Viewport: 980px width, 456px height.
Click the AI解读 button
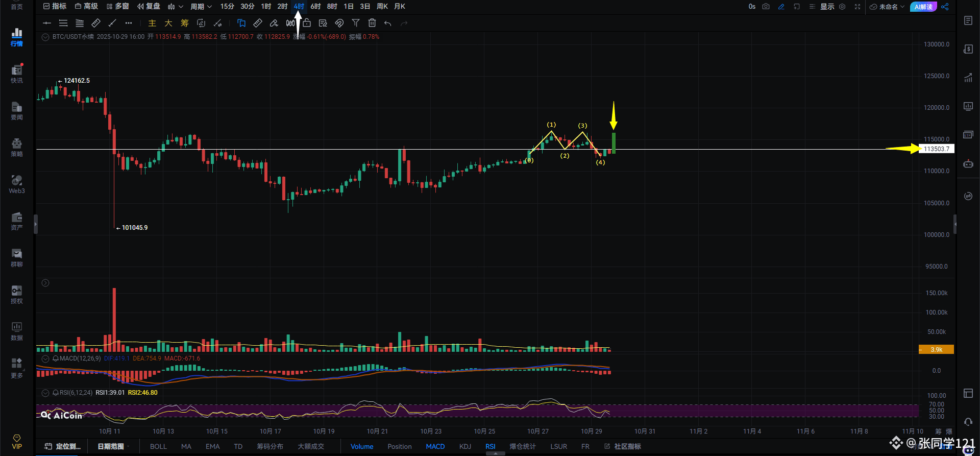(923, 7)
